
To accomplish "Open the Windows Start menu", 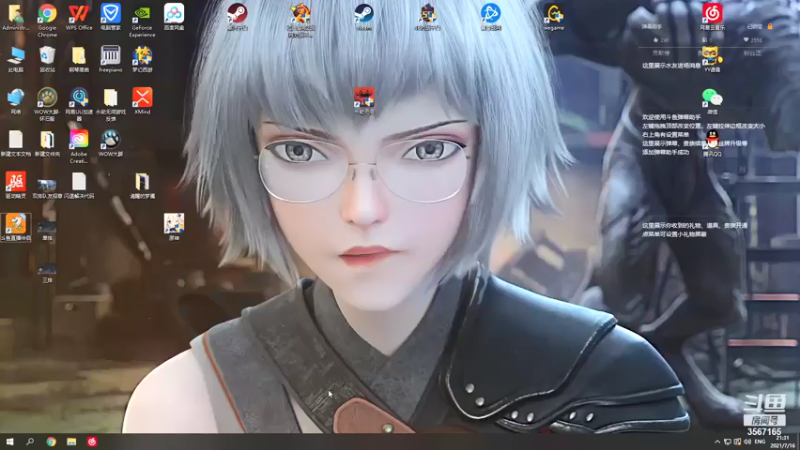I will [x=10, y=441].
